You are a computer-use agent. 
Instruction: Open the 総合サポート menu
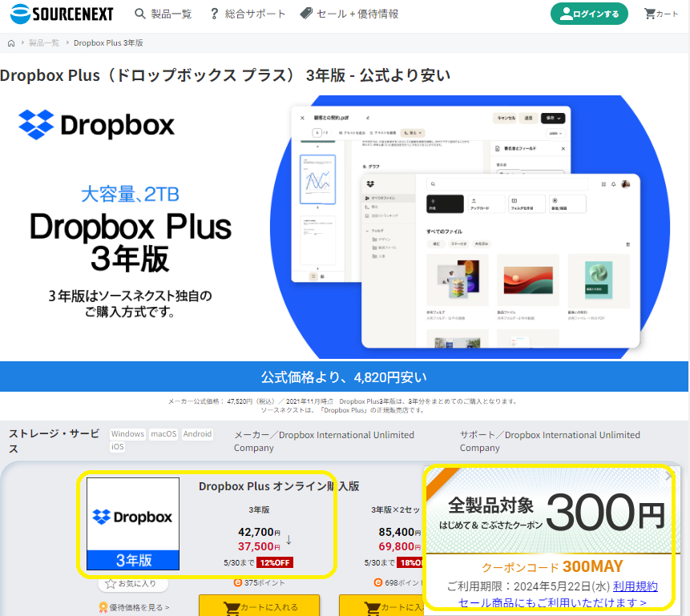(x=248, y=14)
